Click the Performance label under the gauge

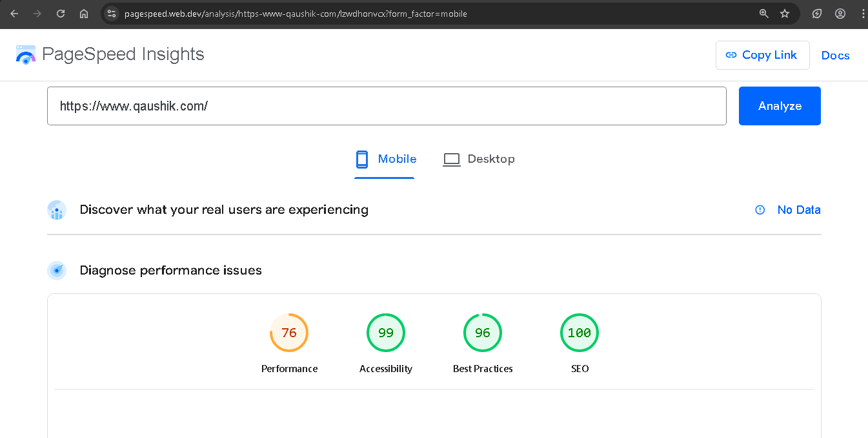point(289,369)
